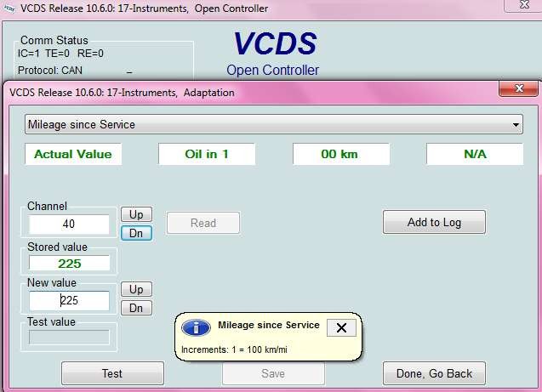Screen dimensions: 542x392
Task: Click the Channel Dn button
Action: [136, 233]
